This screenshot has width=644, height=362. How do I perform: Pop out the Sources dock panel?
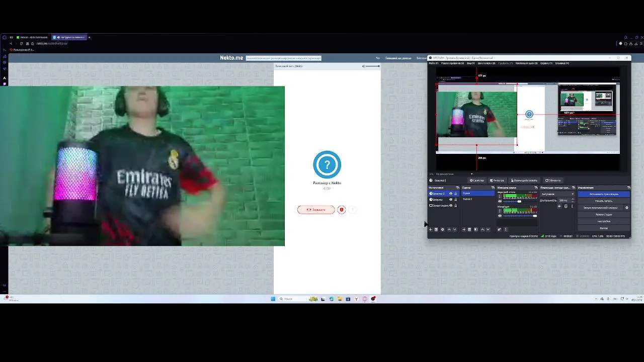[x=458, y=188]
